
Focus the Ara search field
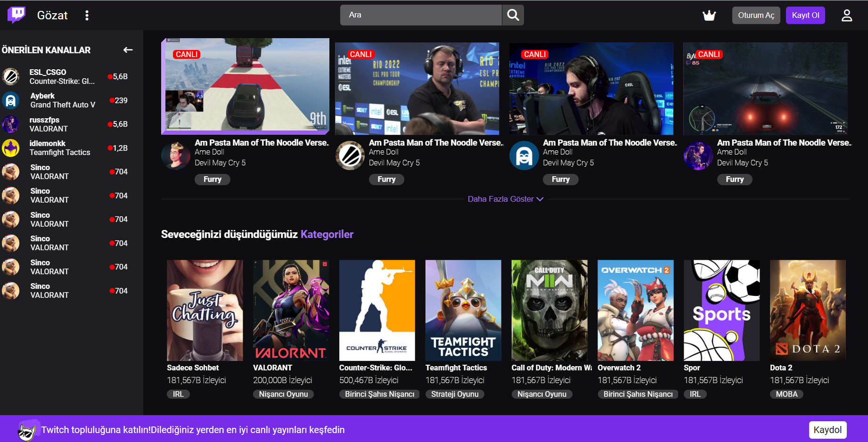(421, 15)
